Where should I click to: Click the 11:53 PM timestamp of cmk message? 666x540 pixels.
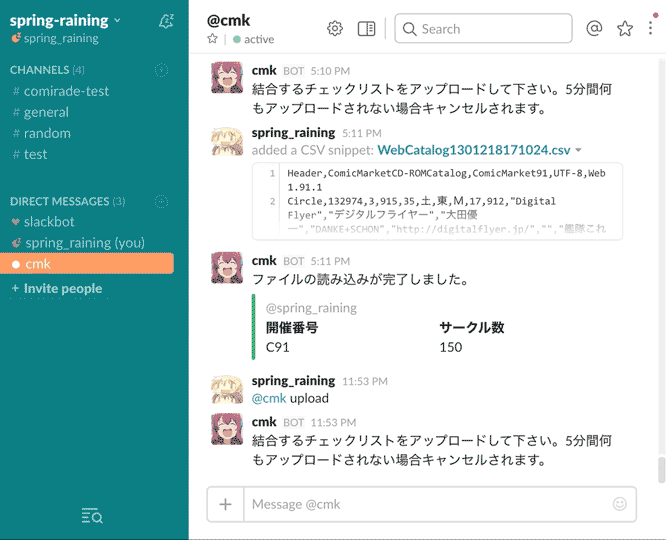click(333, 423)
